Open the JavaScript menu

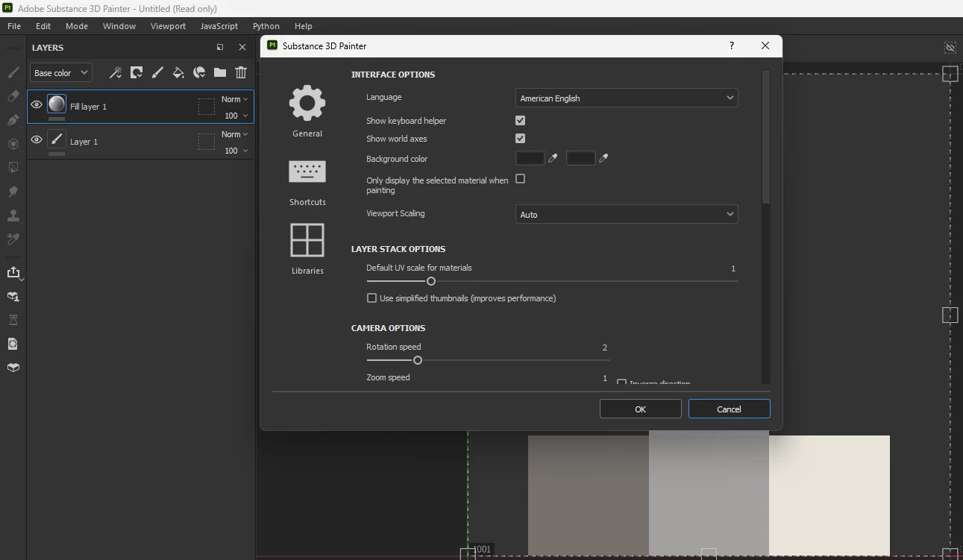point(219,26)
